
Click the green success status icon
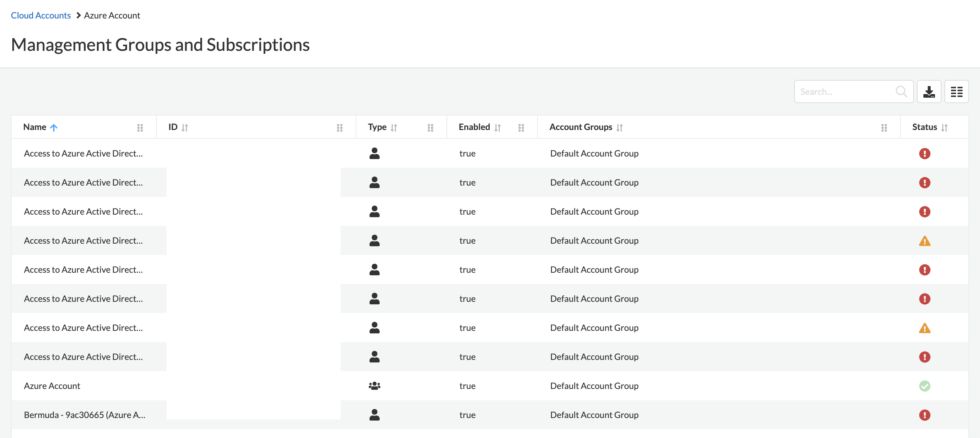[924, 386]
